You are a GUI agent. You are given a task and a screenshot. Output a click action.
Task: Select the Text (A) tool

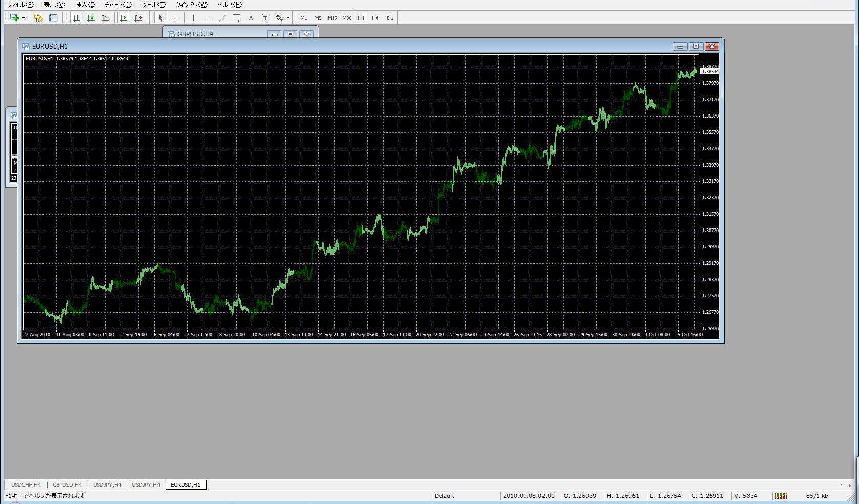point(251,18)
